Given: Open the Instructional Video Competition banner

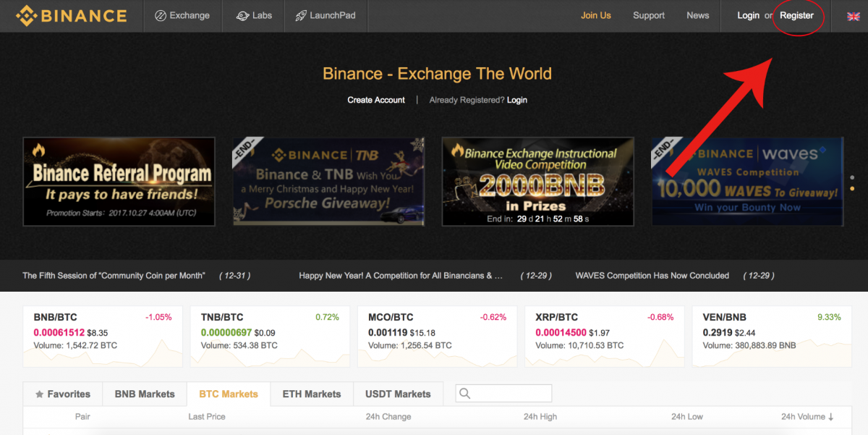Looking at the screenshot, I should click(x=538, y=182).
